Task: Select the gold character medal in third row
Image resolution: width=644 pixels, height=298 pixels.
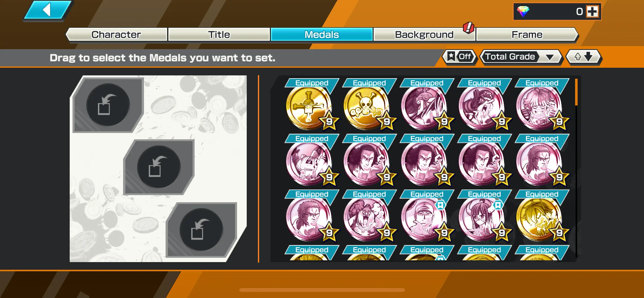Action: click(539, 220)
